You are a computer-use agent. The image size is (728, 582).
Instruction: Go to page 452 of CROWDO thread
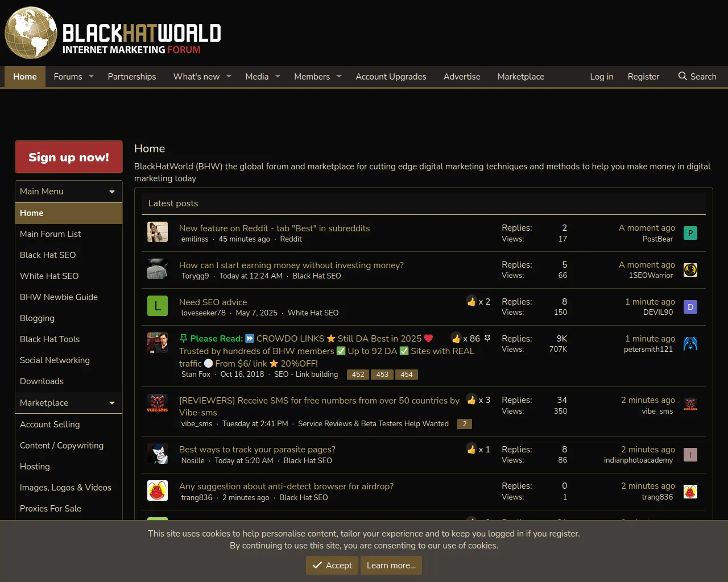(358, 375)
